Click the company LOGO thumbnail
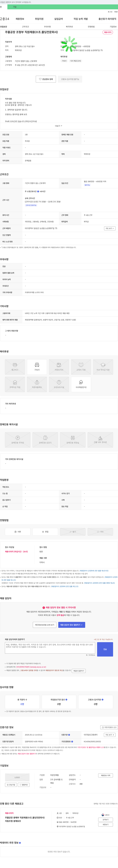Viewport: 118px width, 868px height. (x=17, y=777)
